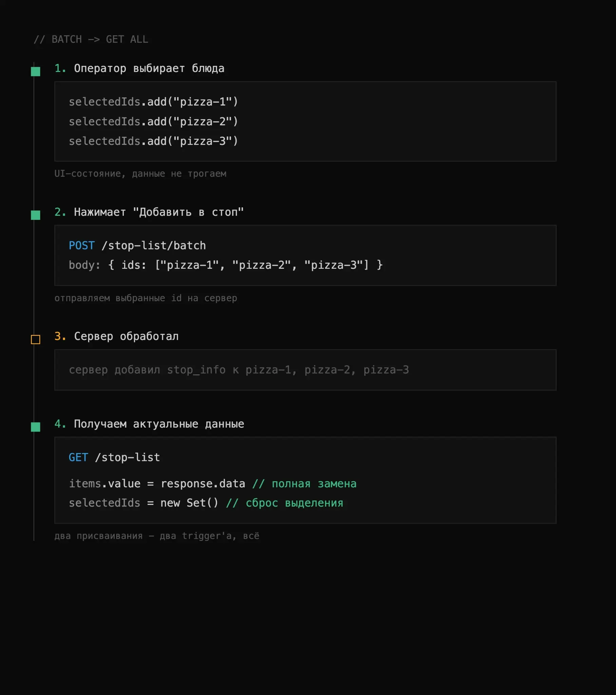Screen dimensions: 616x695
Task: Click the orange outlined marker for step 3
Action: (x=35, y=339)
